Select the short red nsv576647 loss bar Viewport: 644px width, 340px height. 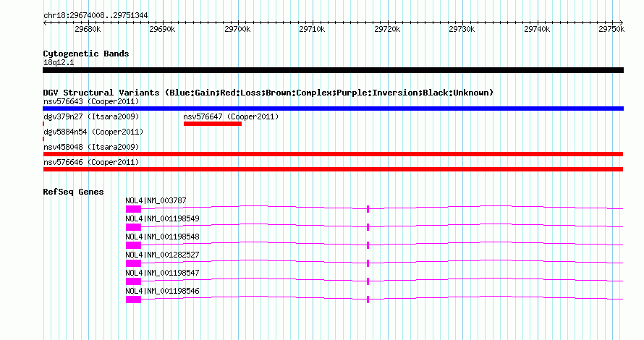[x=213, y=124]
